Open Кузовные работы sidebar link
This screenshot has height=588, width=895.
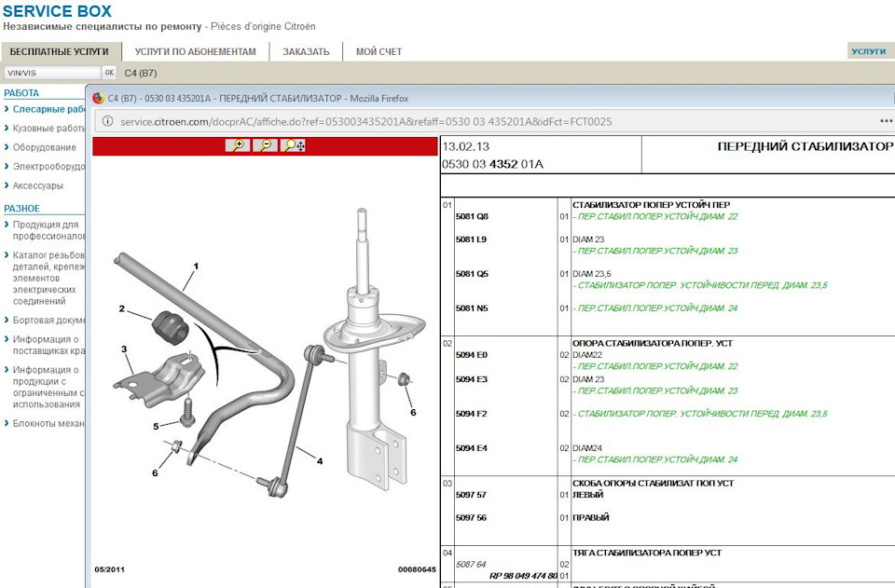point(48,129)
